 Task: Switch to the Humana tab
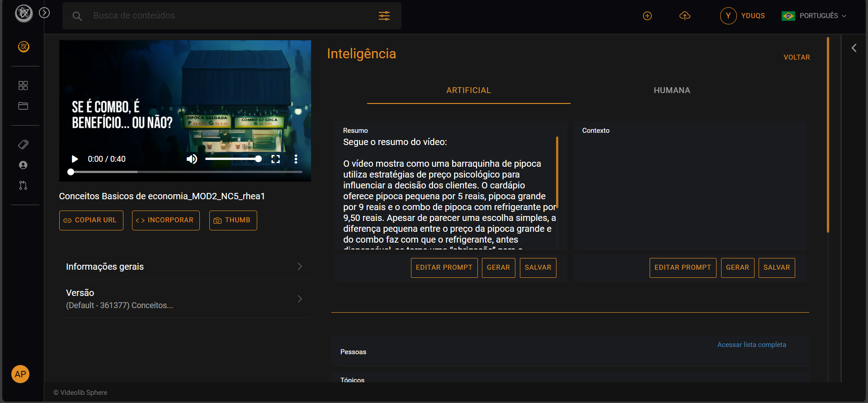point(672,90)
